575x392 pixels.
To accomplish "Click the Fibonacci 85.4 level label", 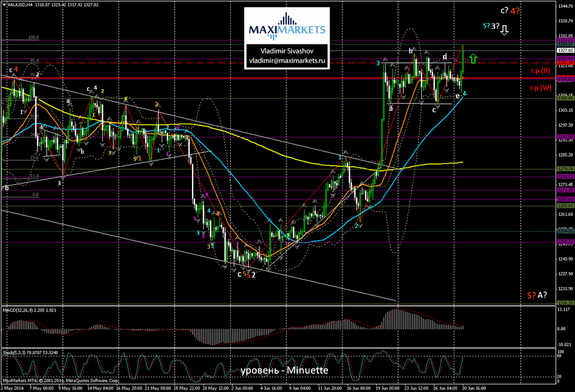I will (x=34, y=60).
